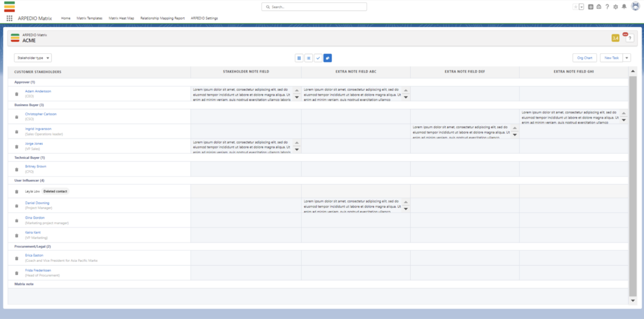Click trash icon beside Erica Easton

17,258
